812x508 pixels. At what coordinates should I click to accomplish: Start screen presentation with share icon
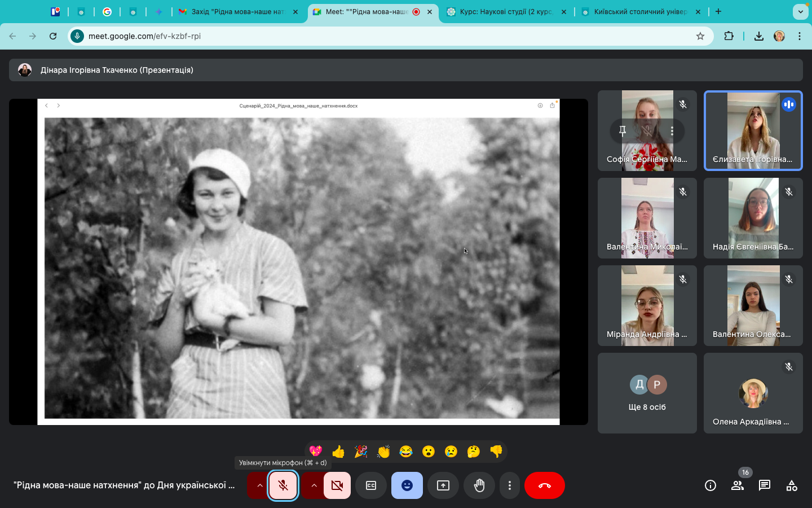click(443, 485)
